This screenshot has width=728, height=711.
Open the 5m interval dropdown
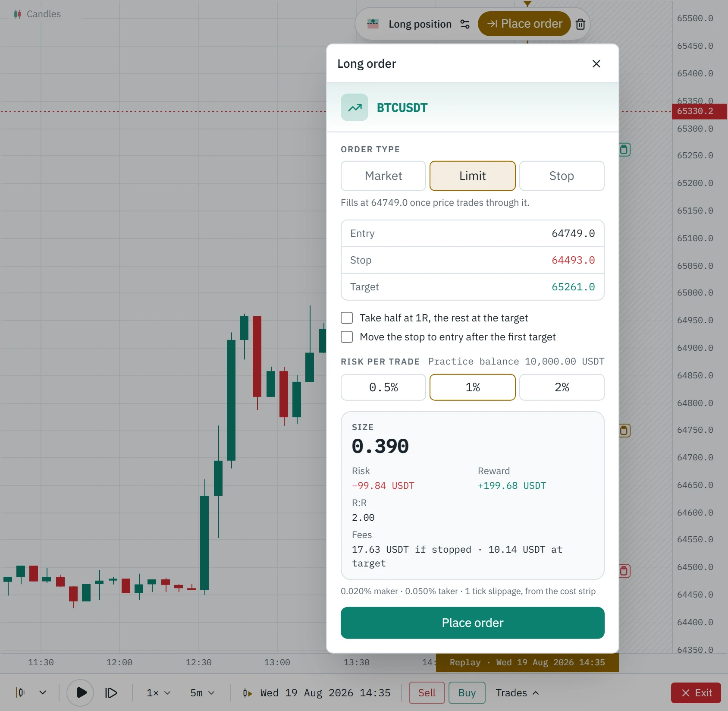pos(202,693)
